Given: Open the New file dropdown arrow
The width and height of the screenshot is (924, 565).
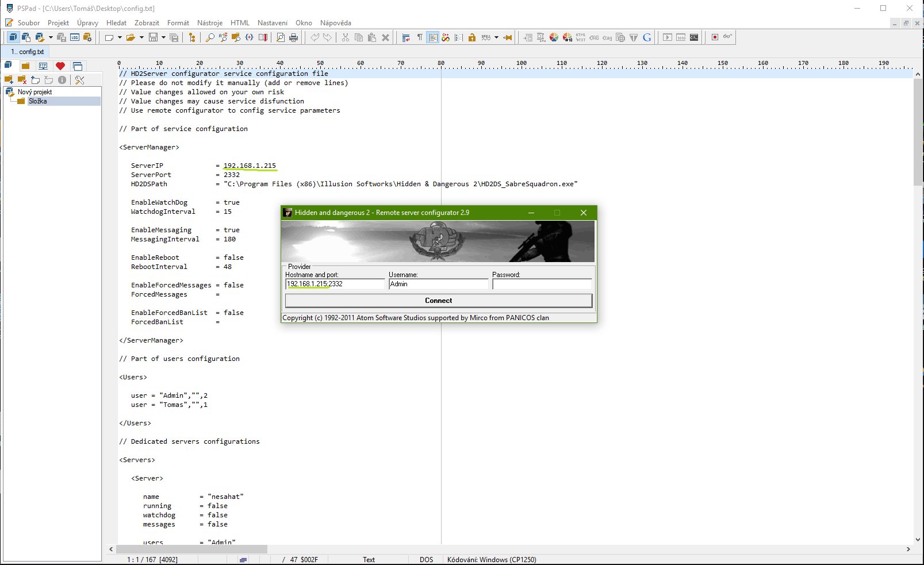Looking at the screenshot, I should pos(120,37).
